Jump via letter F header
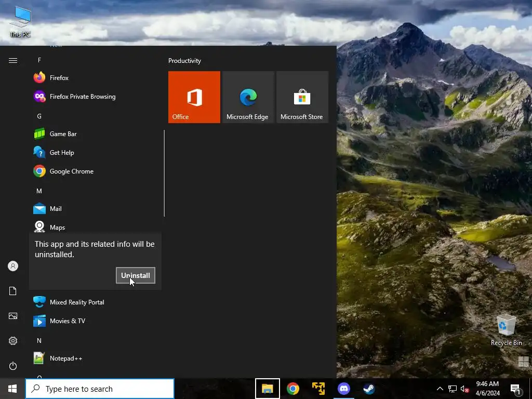The width and height of the screenshot is (532, 399). tap(39, 60)
